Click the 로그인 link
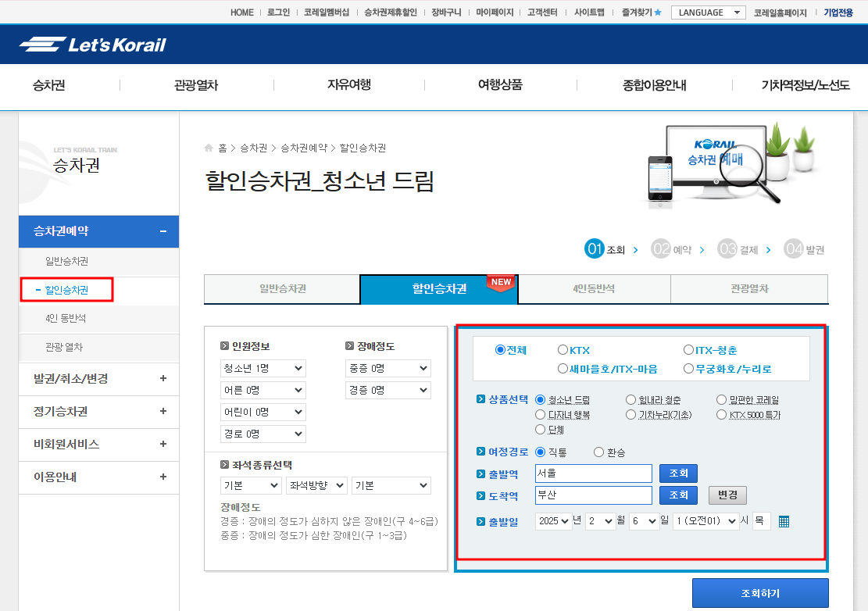 coord(278,13)
